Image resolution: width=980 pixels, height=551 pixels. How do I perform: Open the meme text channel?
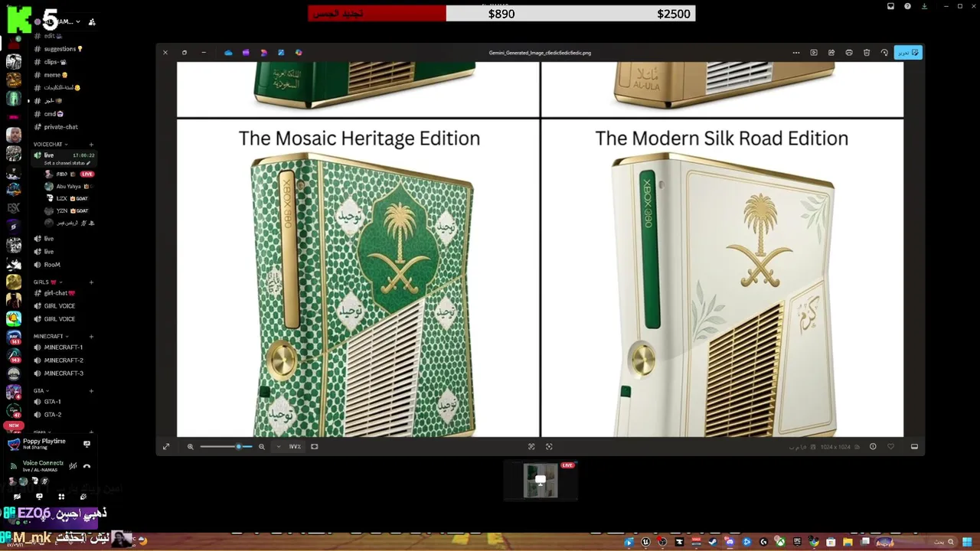(55, 75)
